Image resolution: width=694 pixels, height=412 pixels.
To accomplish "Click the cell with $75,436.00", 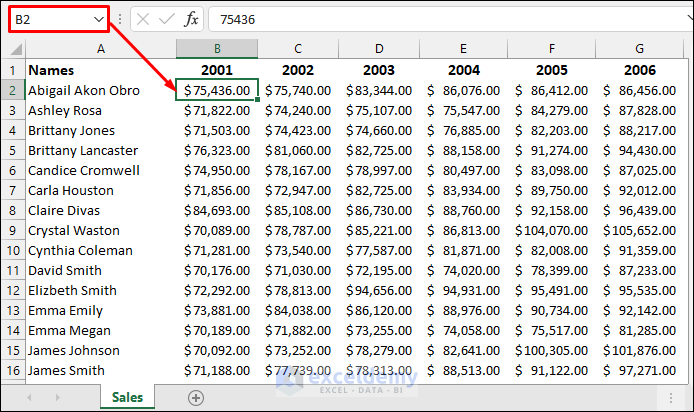I will (217, 90).
